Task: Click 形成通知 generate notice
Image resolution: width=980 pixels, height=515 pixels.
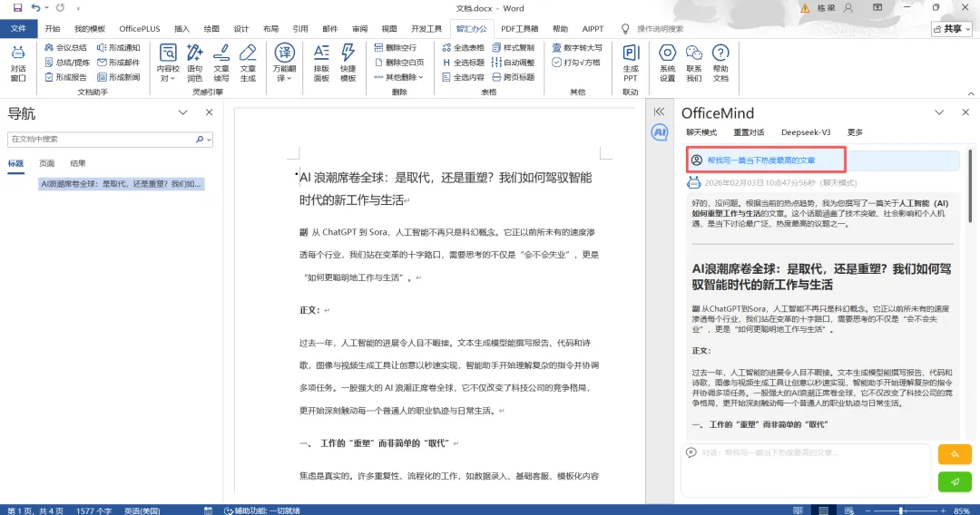Action: (119, 47)
